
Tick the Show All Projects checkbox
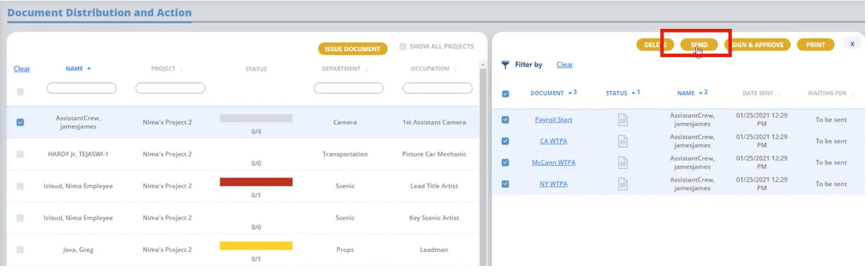[x=402, y=47]
